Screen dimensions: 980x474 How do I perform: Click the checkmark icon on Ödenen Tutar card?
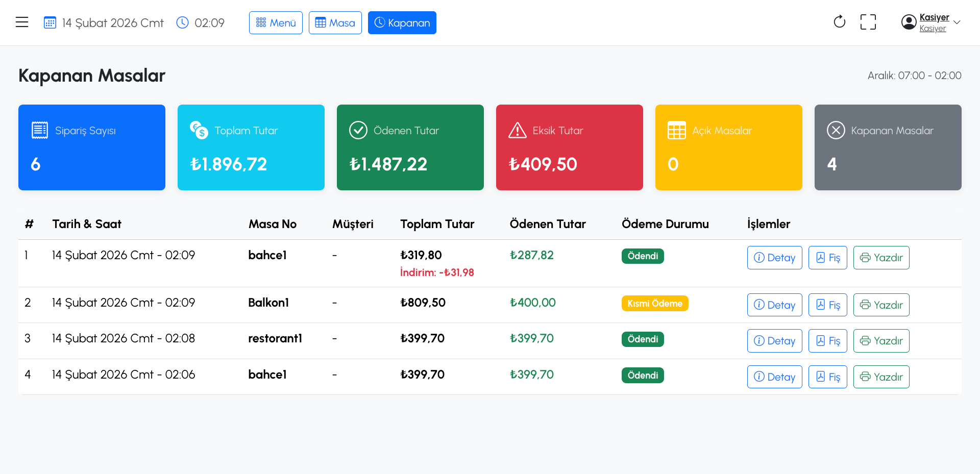click(358, 131)
